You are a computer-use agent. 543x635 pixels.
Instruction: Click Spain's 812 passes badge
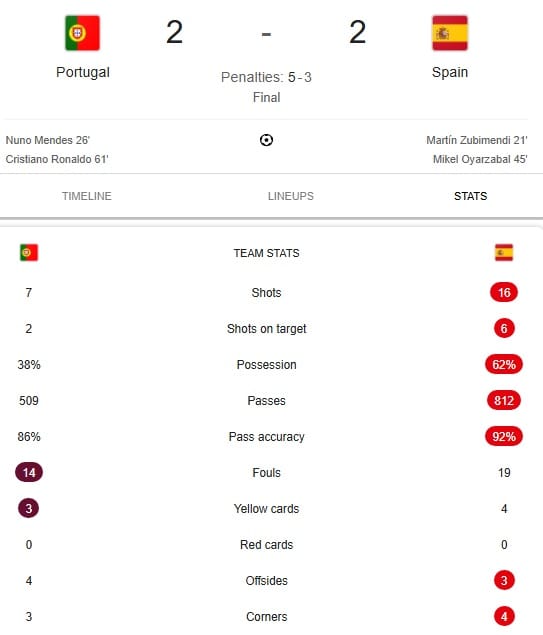504,401
